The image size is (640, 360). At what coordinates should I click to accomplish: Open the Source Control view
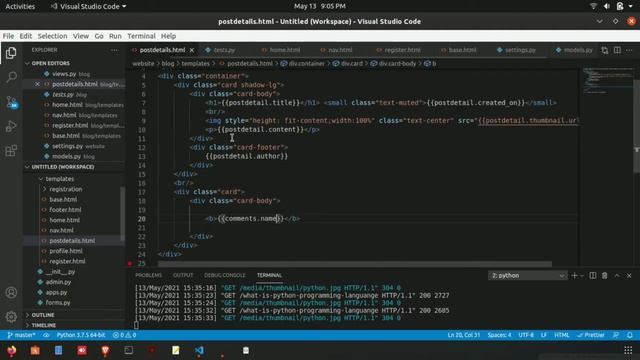[11, 102]
